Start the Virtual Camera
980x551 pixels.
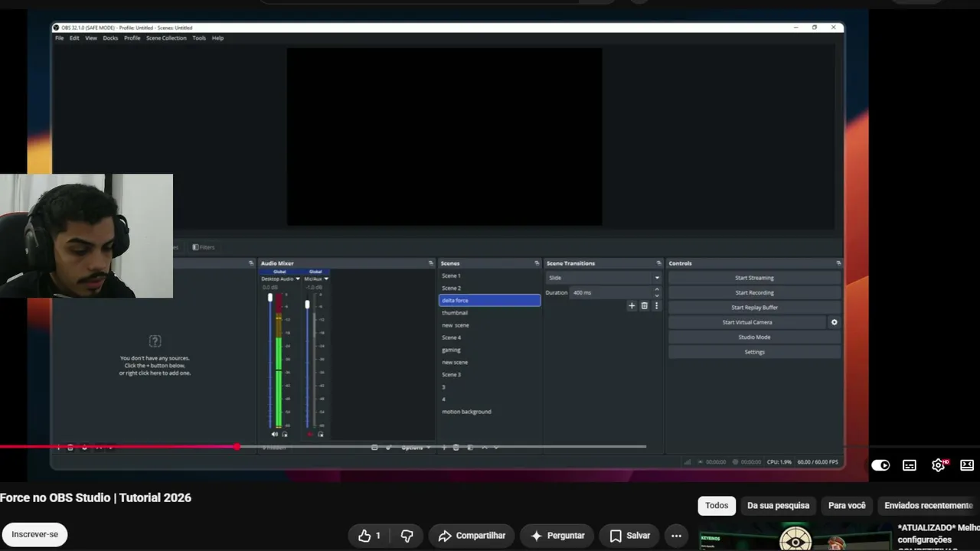[x=747, y=322]
